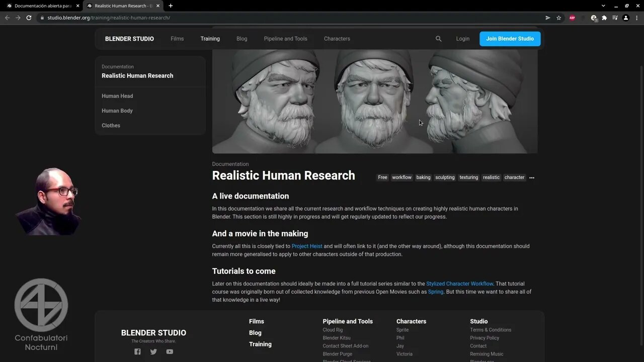Open footer Blog link
The width and height of the screenshot is (644, 362).
click(x=255, y=333)
